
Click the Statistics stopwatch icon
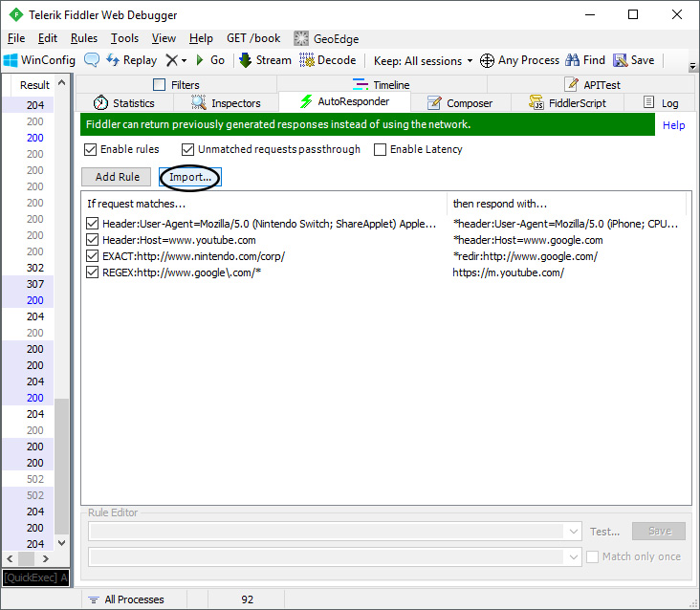pyautogui.click(x=100, y=102)
